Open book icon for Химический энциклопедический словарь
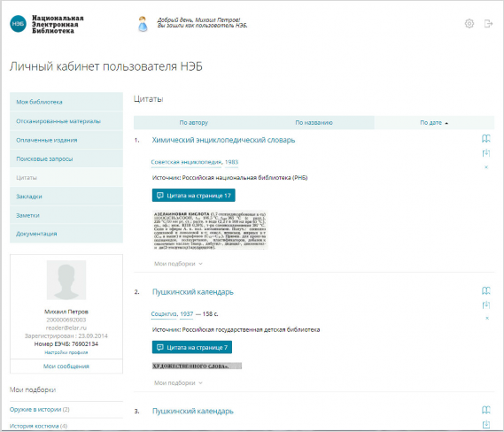The height and width of the screenshot is (432, 504). click(x=486, y=139)
